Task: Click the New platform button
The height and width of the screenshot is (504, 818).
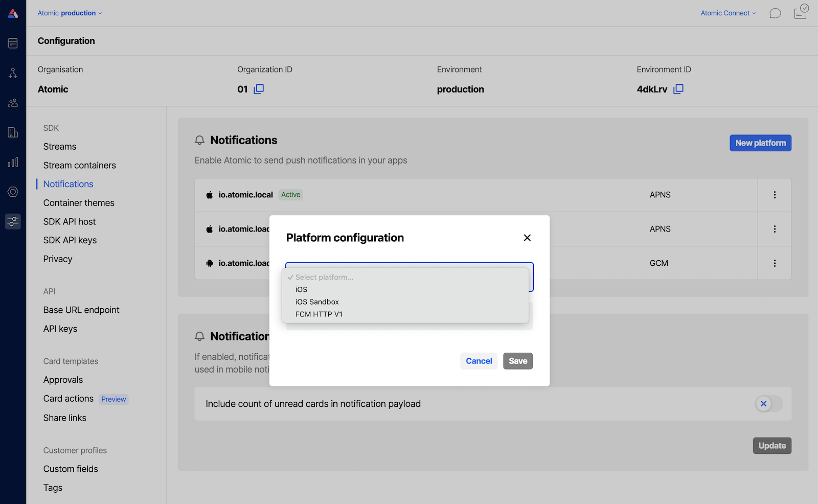Action: click(760, 143)
